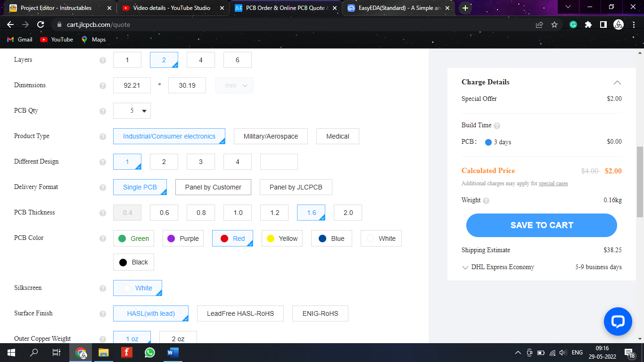The width and height of the screenshot is (644, 362).
Task: Share this page from address bar
Action: 539,25
